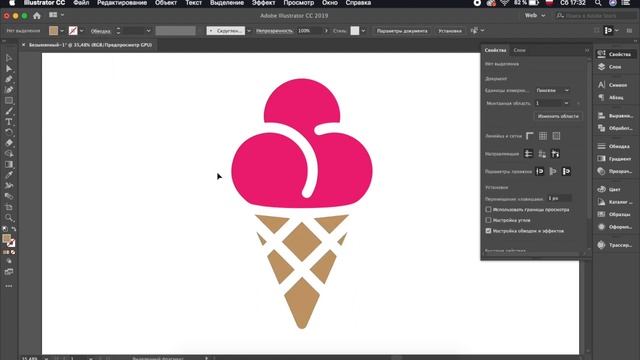Screen dimensions: 640x360
Task: Click the fill swatch in the toolbox
Action: pyautogui.click(x=7, y=239)
